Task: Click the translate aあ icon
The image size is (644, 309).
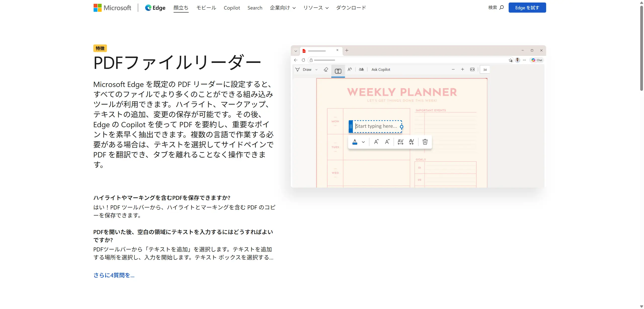Action: pos(361,69)
